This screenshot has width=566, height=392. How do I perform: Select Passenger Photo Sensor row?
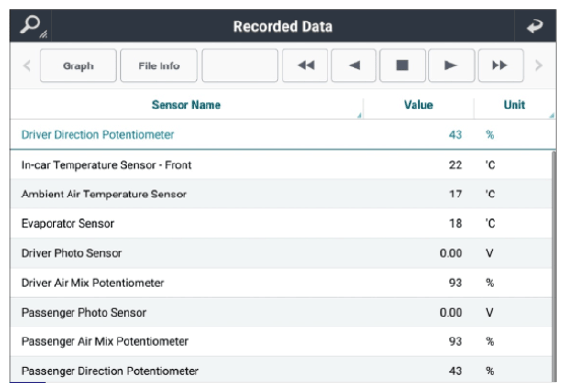click(281, 312)
